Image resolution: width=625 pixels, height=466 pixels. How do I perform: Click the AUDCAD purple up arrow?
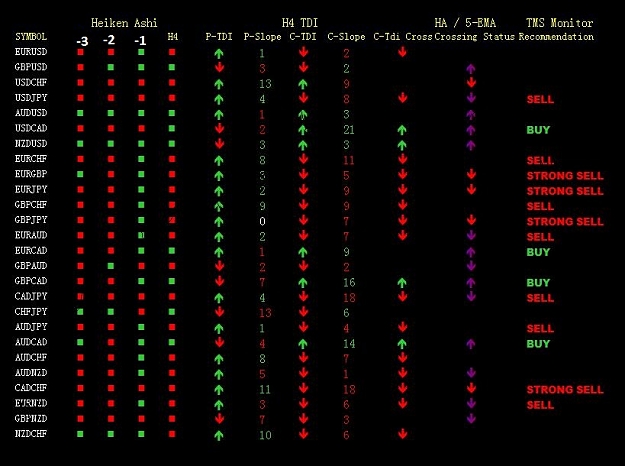[471, 344]
